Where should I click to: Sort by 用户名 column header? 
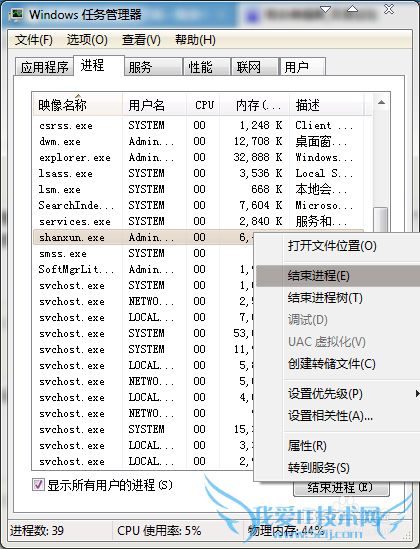(x=154, y=105)
